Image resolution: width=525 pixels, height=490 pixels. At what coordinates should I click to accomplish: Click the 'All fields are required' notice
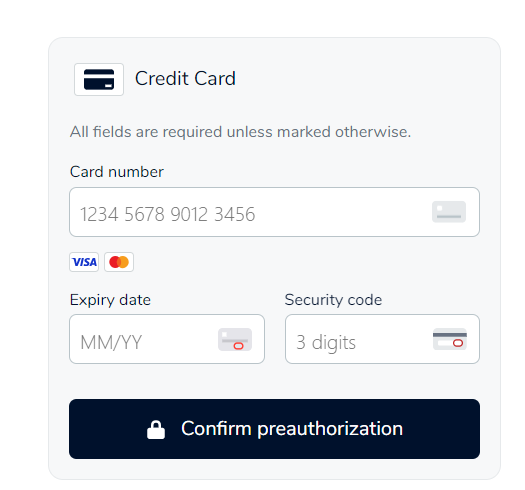(x=240, y=132)
